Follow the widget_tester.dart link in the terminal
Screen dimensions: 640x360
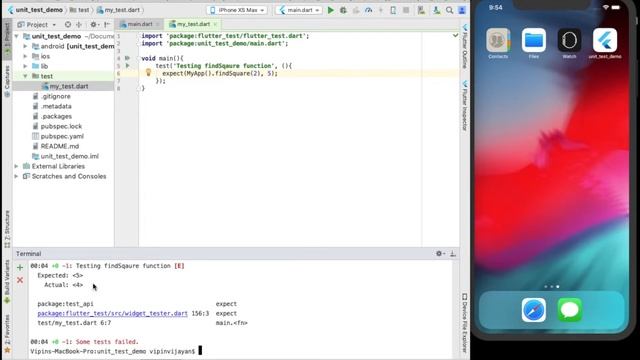tap(112, 313)
